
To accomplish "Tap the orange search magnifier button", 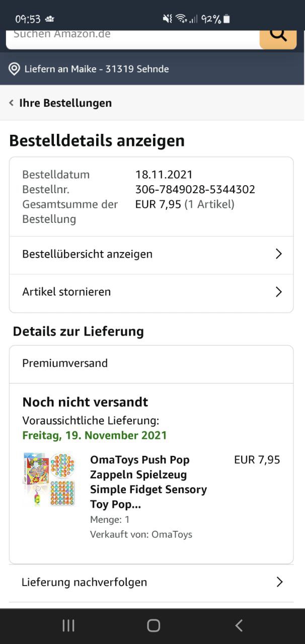I will 278,36.
